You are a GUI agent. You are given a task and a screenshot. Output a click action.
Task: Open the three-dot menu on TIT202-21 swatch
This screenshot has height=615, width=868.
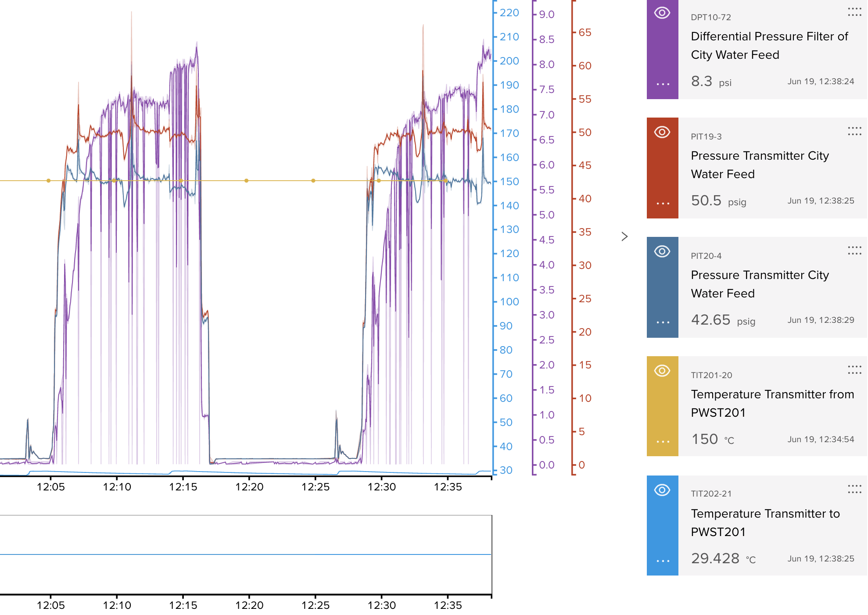[663, 561]
